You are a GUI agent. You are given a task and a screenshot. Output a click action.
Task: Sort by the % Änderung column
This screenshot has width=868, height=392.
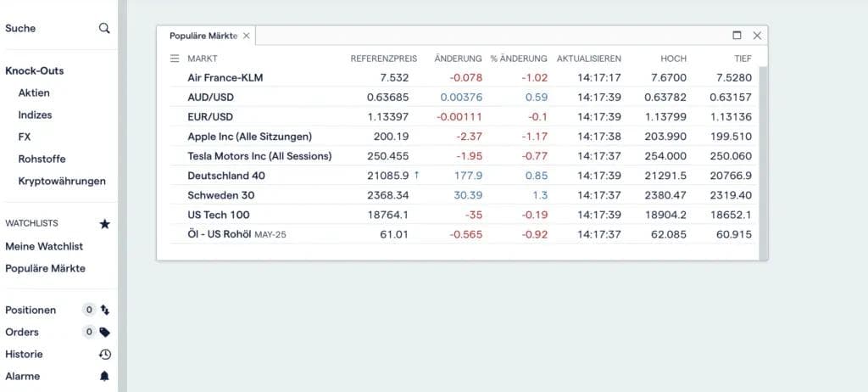(519, 59)
